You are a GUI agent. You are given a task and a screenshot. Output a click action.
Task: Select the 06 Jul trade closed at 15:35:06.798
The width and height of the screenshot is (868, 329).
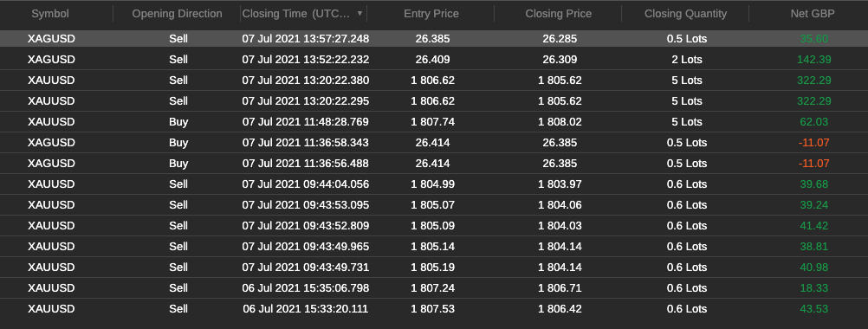coord(434,288)
